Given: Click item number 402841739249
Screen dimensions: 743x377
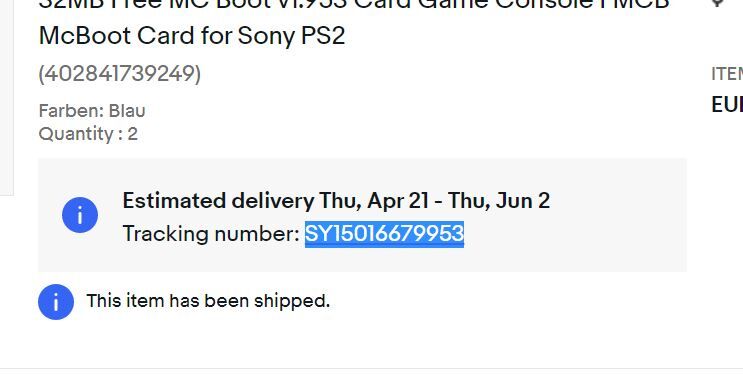Looking at the screenshot, I should (120, 74).
